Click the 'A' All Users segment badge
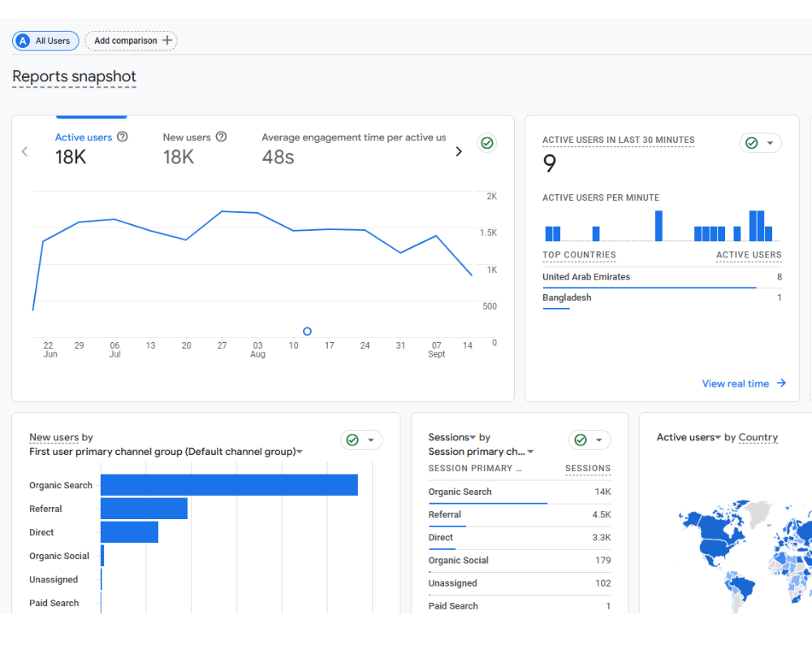 coord(23,41)
